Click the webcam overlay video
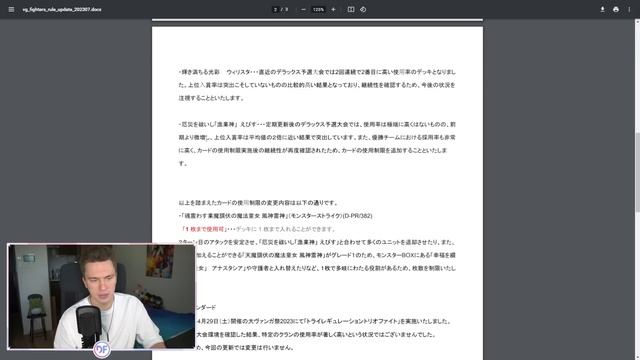This screenshot has width=640, height=360. [101, 296]
